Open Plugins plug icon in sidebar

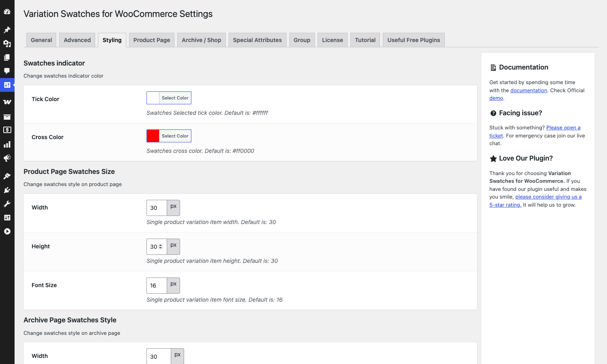pos(7,190)
